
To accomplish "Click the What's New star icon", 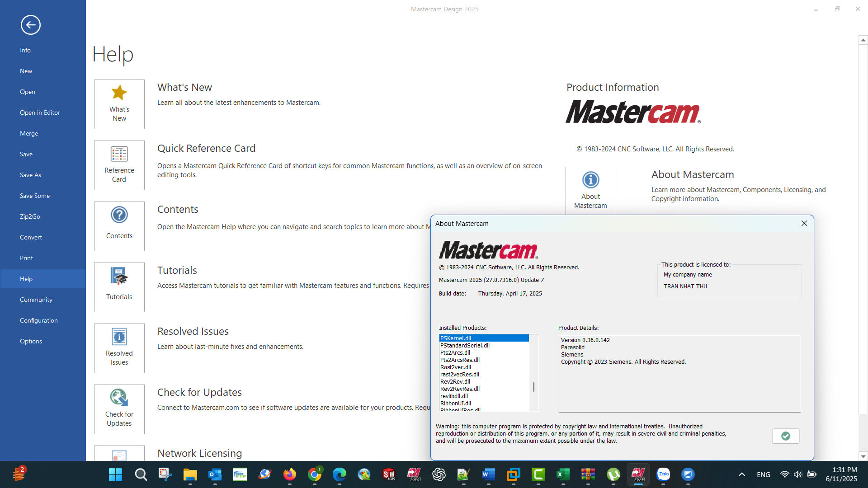I will 119,94.
